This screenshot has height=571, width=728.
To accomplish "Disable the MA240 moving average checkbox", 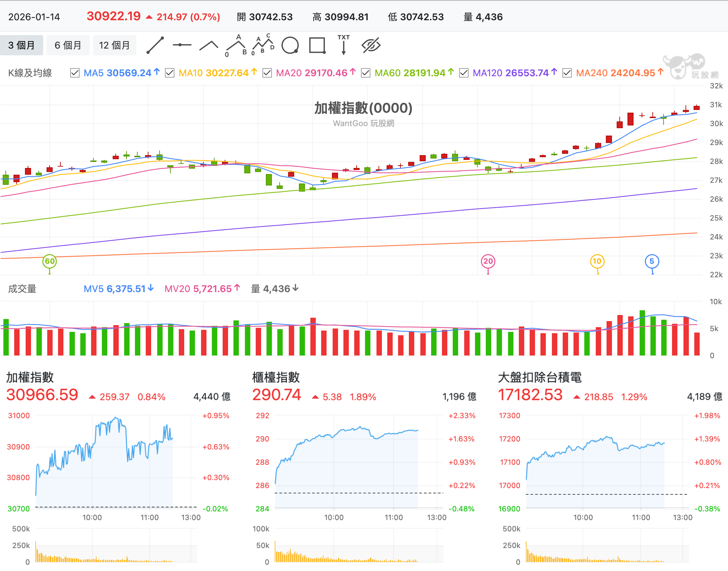I will pyautogui.click(x=567, y=73).
